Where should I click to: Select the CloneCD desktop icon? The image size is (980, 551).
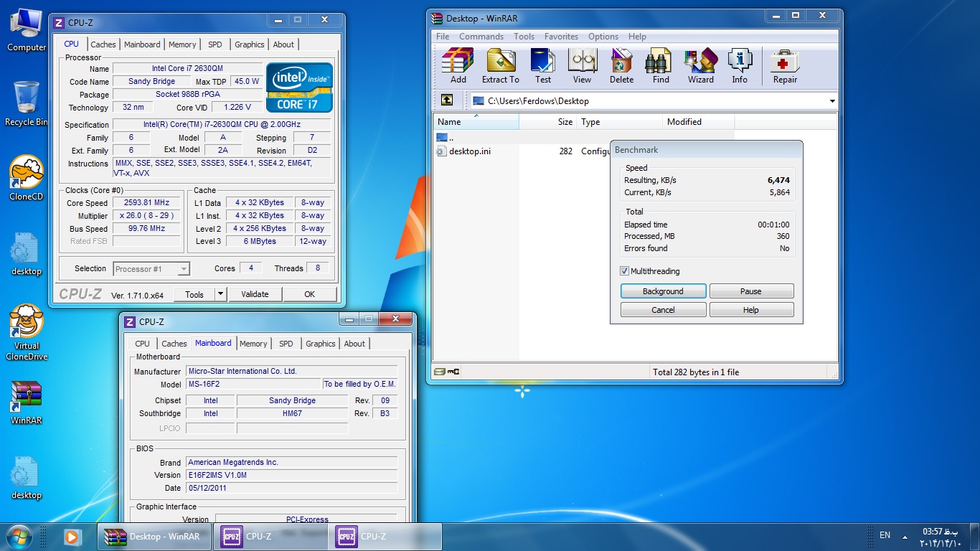coord(27,179)
